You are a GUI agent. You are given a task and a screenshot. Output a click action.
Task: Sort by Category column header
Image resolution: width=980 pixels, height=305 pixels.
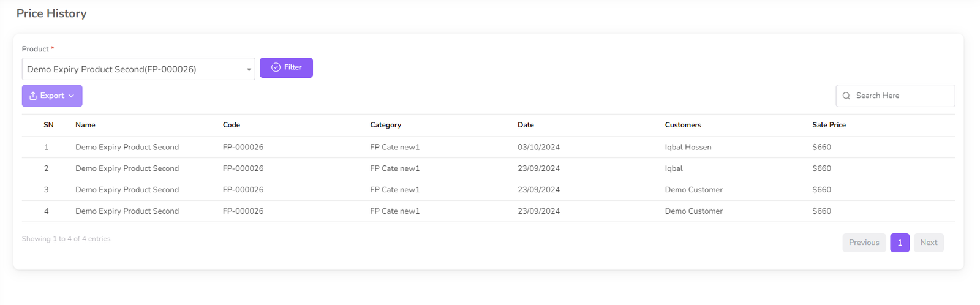pyautogui.click(x=385, y=125)
